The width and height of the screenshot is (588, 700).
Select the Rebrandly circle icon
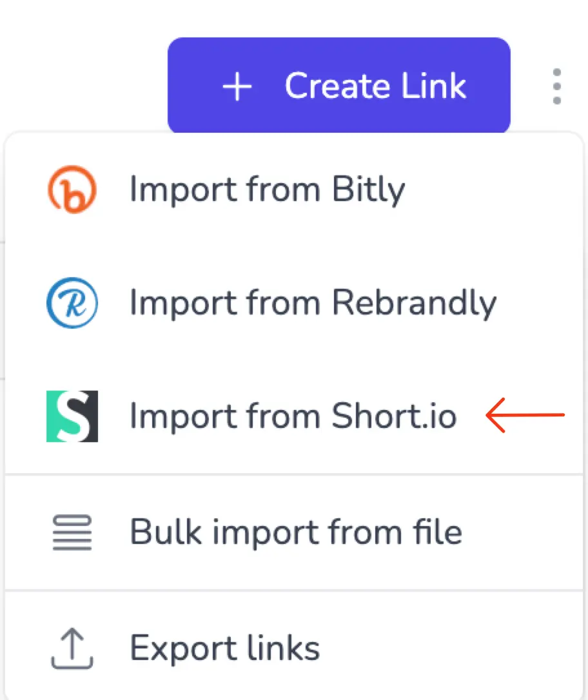coord(72,302)
